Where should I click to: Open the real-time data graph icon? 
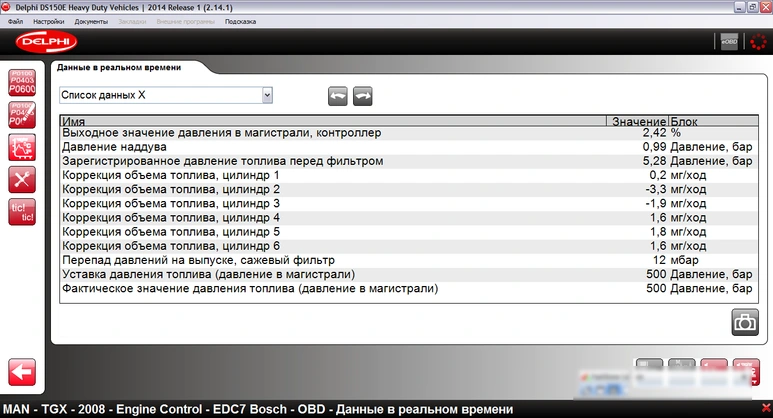tap(22, 147)
